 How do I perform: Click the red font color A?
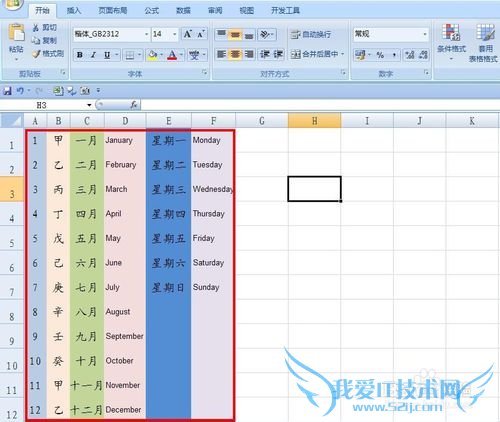click(172, 55)
